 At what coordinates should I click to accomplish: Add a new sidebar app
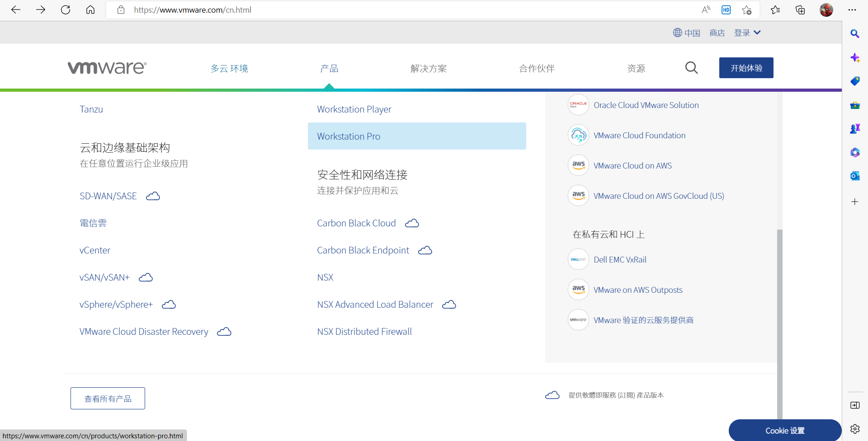coord(855,202)
